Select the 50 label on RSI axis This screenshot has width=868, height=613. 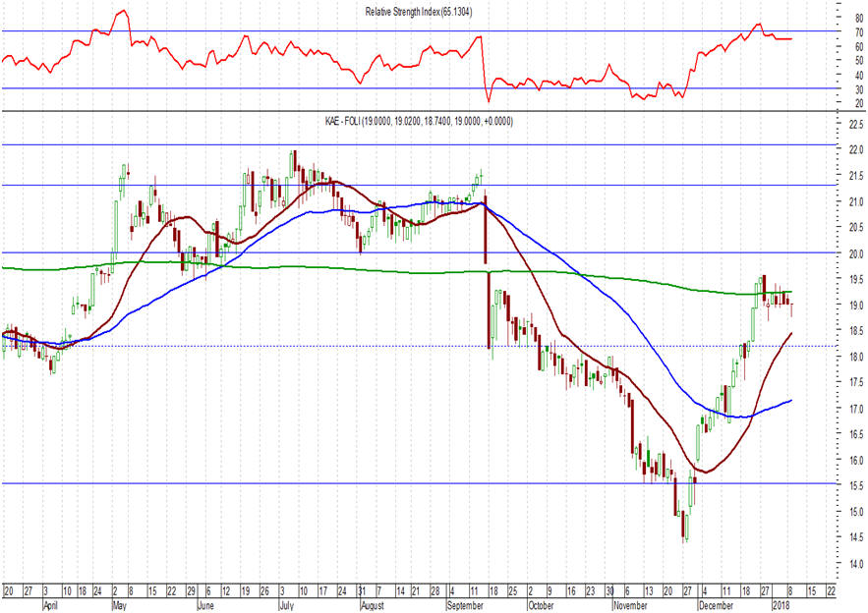[x=859, y=61]
